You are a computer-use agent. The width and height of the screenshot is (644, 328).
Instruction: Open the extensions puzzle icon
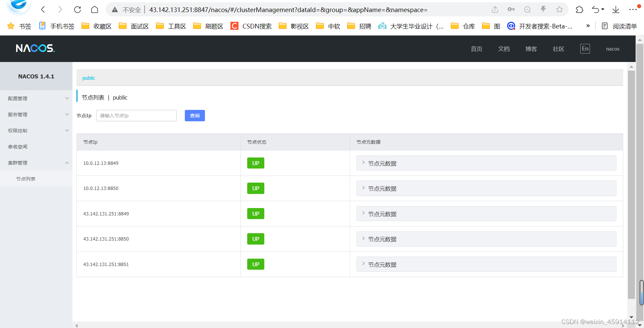click(x=579, y=9)
